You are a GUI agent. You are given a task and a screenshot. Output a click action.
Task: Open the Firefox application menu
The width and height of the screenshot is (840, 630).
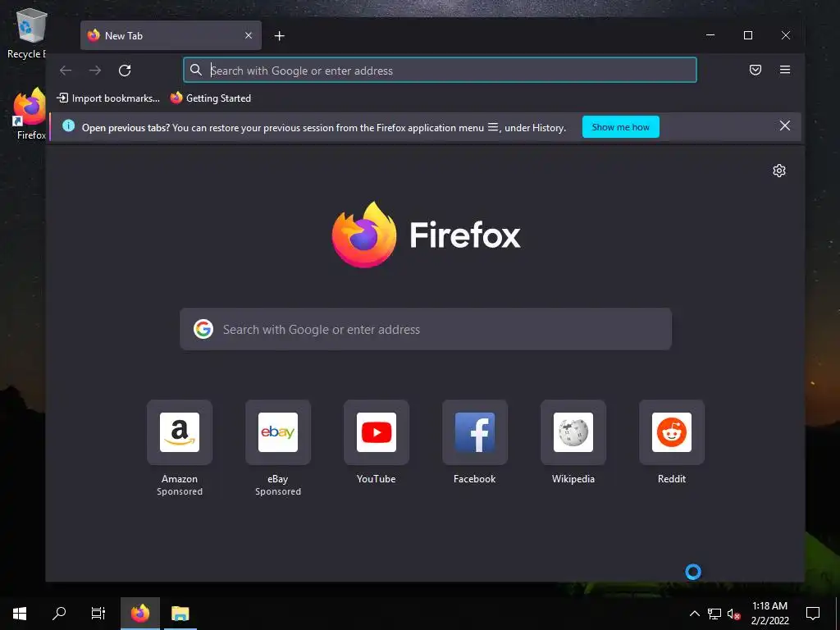click(x=785, y=70)
